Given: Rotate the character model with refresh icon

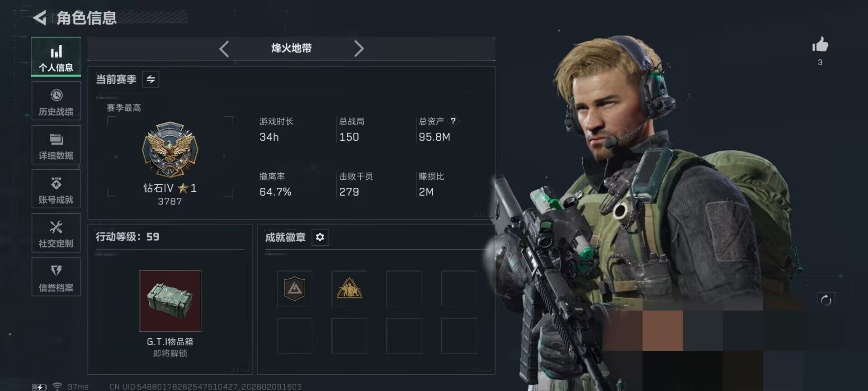Looking at the screenshot, I should point(826,300).
